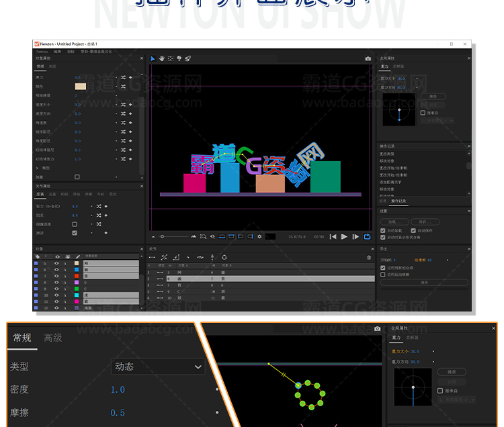Activate the hand pan tool
This screenshot has height=427, width=504.
(162, 58)
